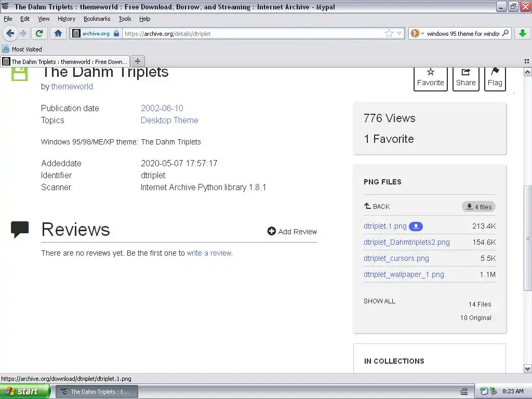Image resolution: width=532 pixels, height=399 pixels.
Task: Flag this item
Action: point(495,78)
